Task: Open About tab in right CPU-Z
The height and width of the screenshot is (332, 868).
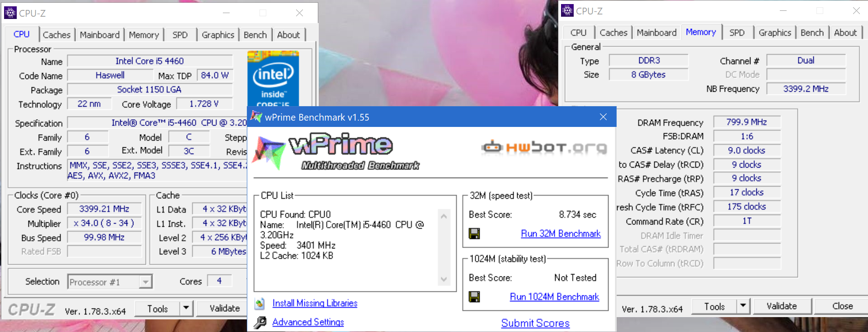Action: (x=845, y=33)
